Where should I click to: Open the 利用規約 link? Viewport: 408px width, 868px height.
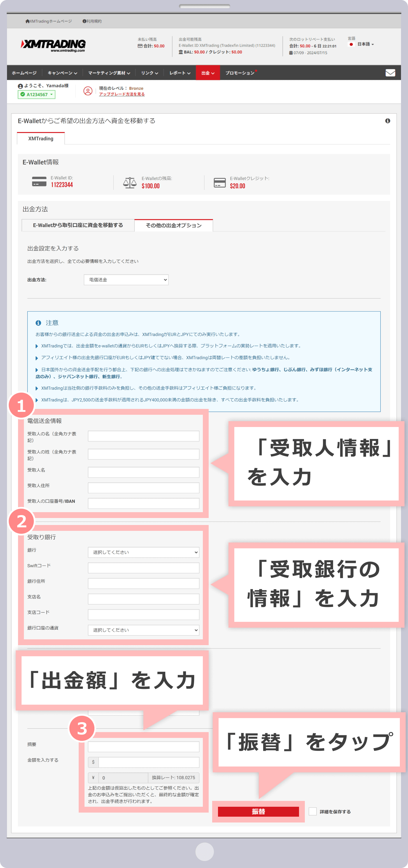[94, 21]
